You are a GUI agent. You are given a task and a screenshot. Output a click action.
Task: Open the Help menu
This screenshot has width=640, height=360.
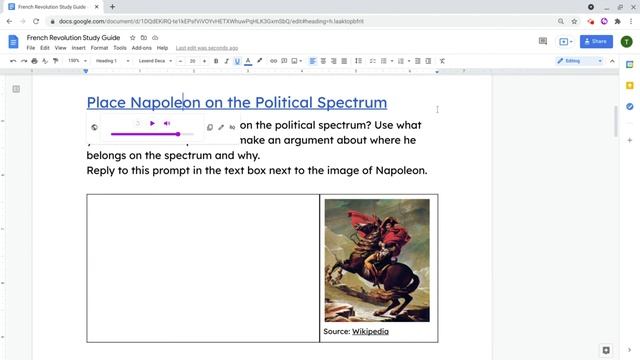point(162,48)
